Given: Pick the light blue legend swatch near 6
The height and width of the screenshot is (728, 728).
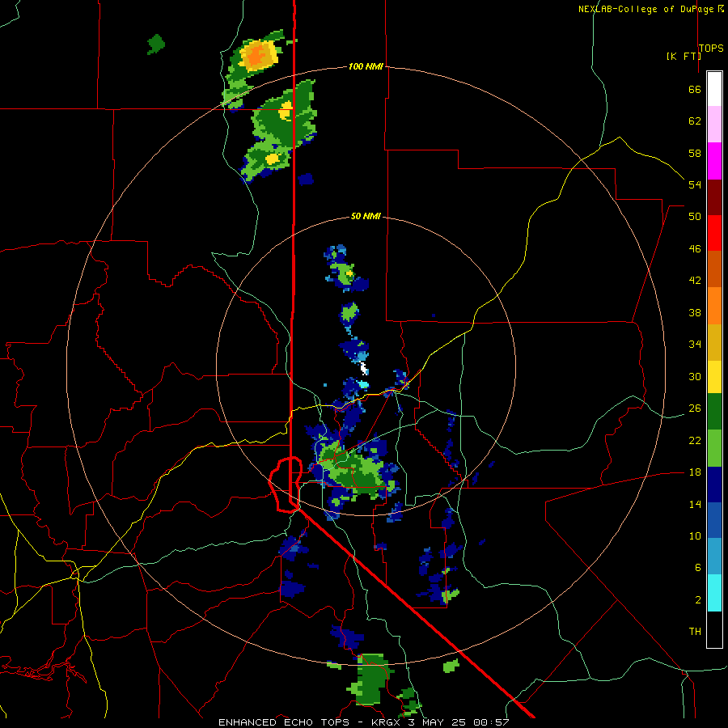Looking at the screenshot, I should click(x=714, y=557).
